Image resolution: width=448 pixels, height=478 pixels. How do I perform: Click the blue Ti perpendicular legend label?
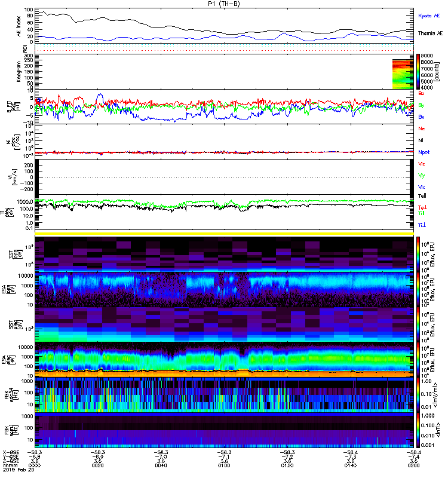422,225
